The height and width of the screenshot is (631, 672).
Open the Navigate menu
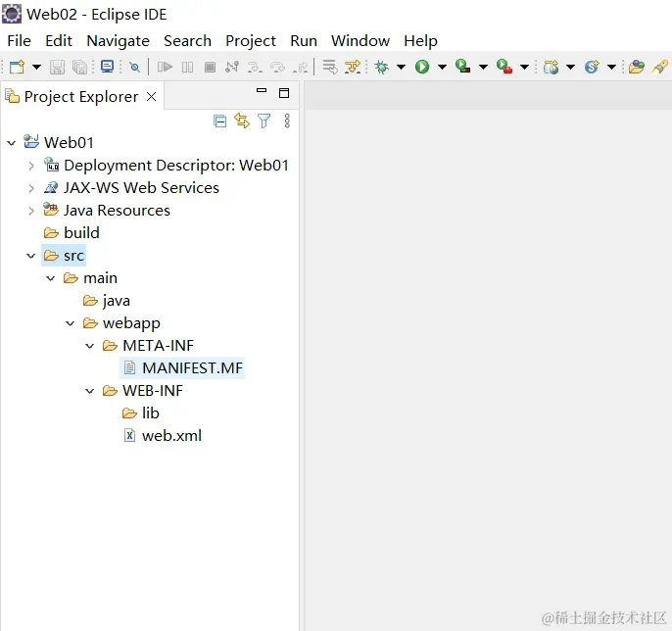pos(118,41)
